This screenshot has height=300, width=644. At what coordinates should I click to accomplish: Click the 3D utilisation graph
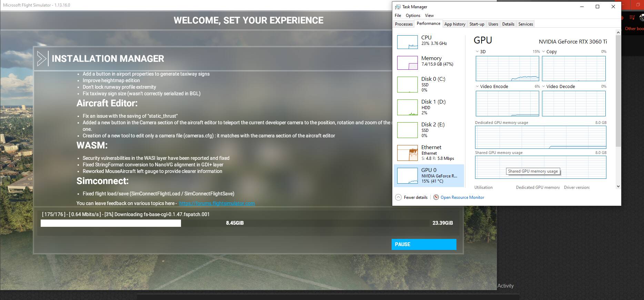coord(507,69)
